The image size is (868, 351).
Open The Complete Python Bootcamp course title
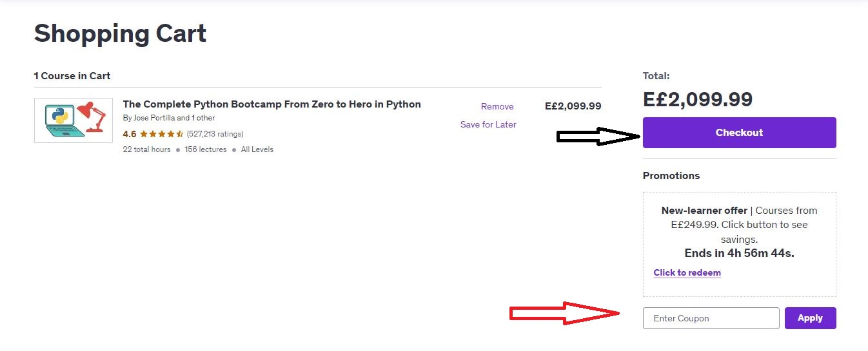tap(271, 104)
